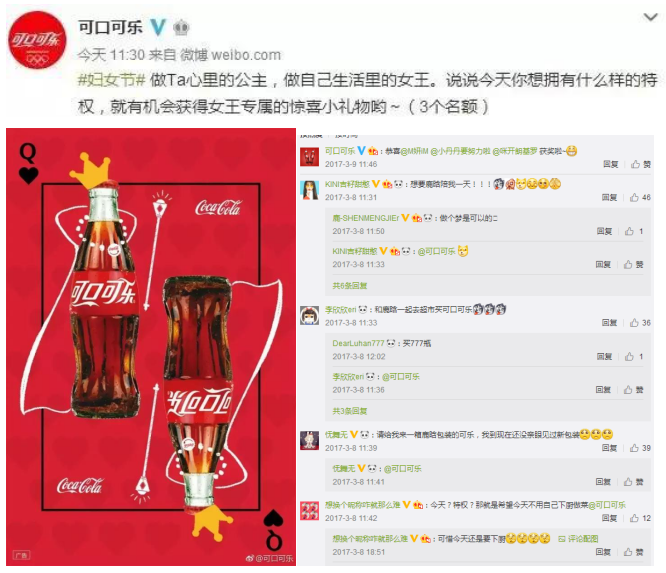The height and width of the screenshot is (573, 666).
Task: Click the weibo.com source link
Action: [246, 55]
